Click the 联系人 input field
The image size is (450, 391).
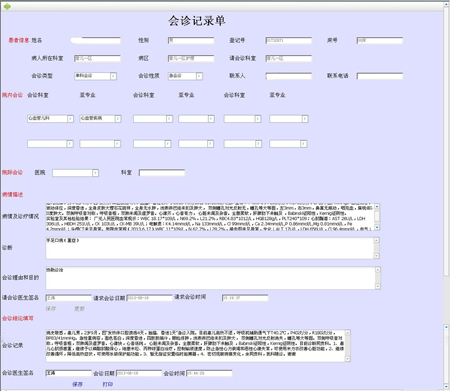[x=289, y=76]
